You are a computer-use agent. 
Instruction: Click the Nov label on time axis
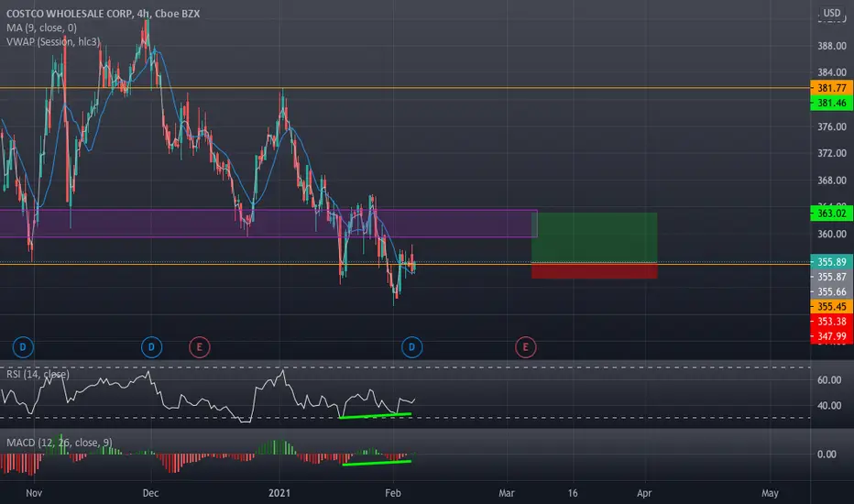click(x=34, y=493)
